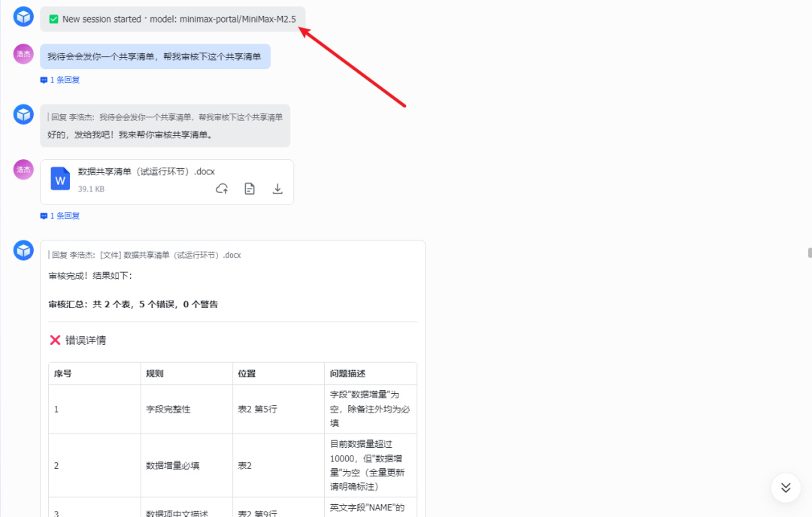Image resolution: width=812 pixels, height=517 pixels.
Task: Click the green checkmark in the session banner
Action: [x=53, y=19]
